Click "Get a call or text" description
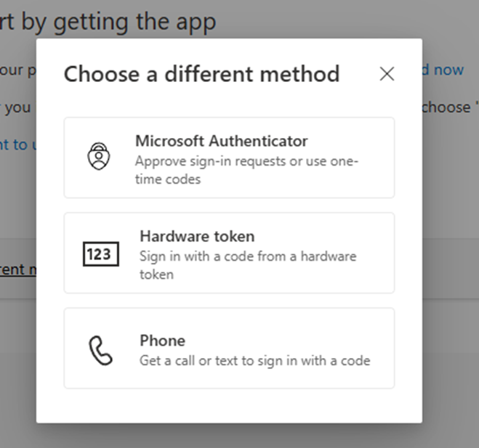The image size is (479, 448). 254,360
